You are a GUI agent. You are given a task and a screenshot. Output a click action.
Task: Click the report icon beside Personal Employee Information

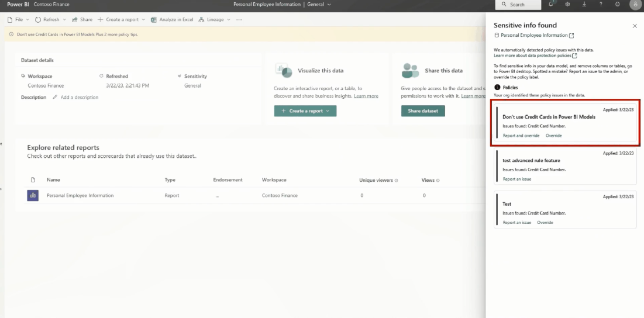tap(33, 195)
